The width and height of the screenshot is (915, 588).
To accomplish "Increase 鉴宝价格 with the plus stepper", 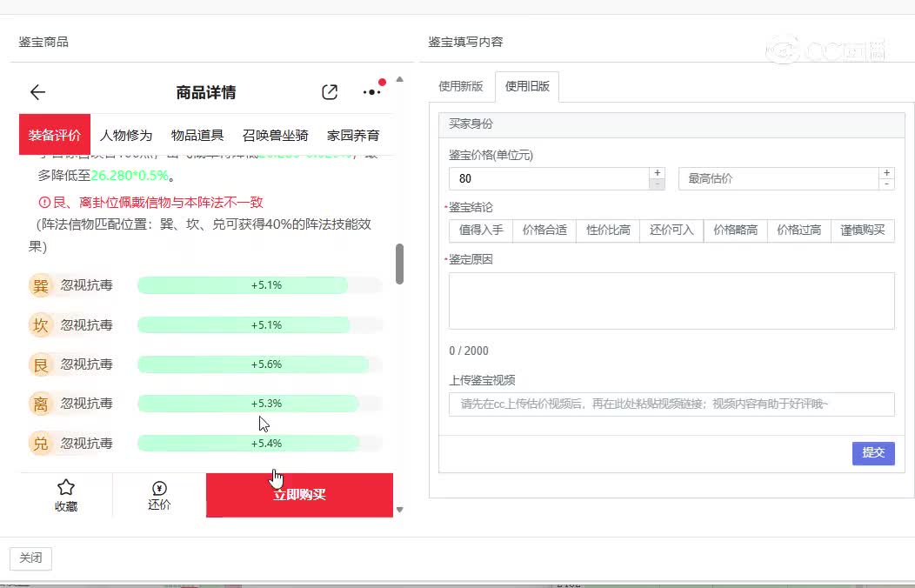I will point(658,173).
